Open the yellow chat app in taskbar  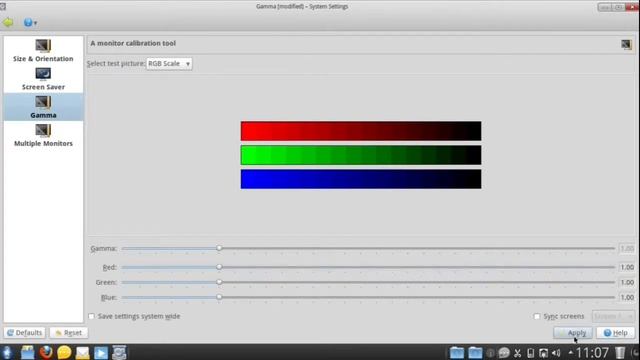click(64, 352)
